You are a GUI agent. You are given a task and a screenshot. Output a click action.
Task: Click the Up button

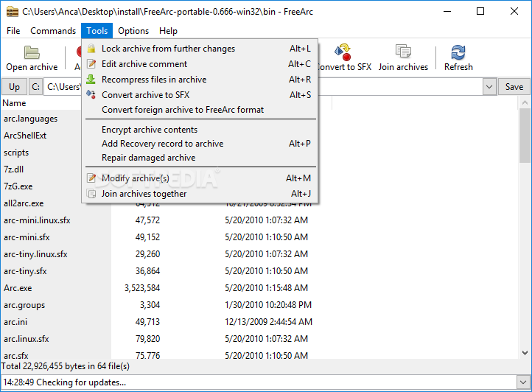click(x=14, y=87)
